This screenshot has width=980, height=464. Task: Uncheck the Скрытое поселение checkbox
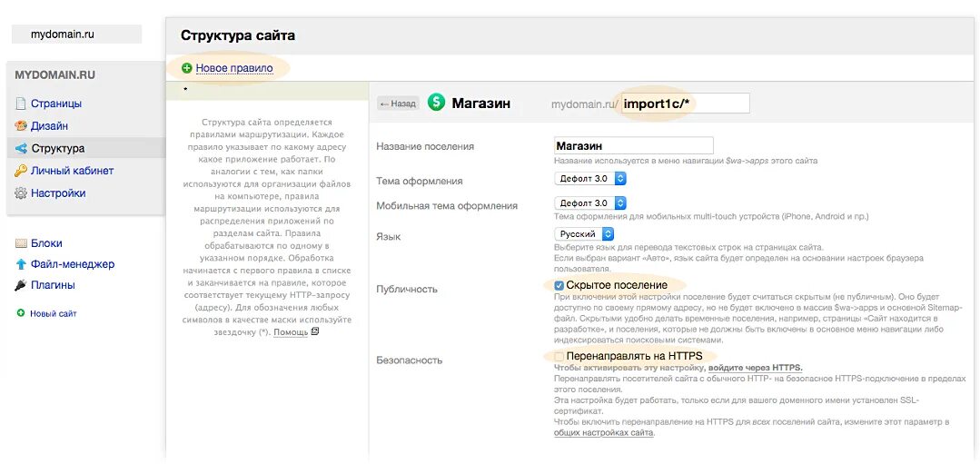coord(559,285)
